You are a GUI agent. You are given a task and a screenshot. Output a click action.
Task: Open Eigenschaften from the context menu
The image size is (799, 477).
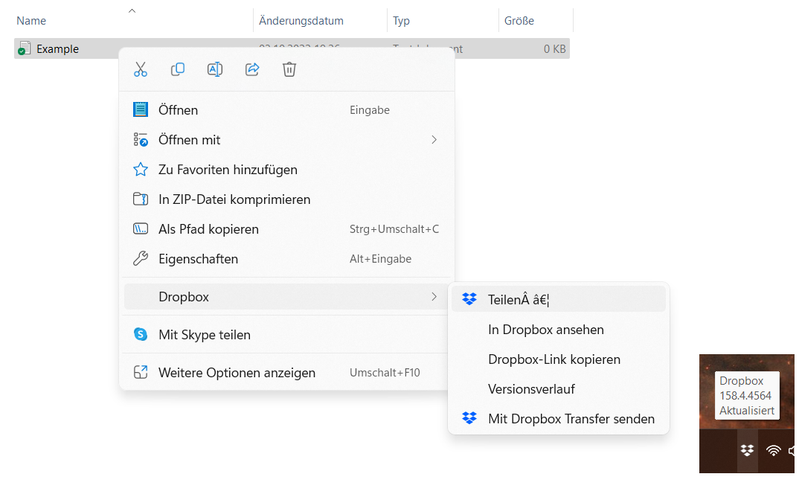point(198,259)
